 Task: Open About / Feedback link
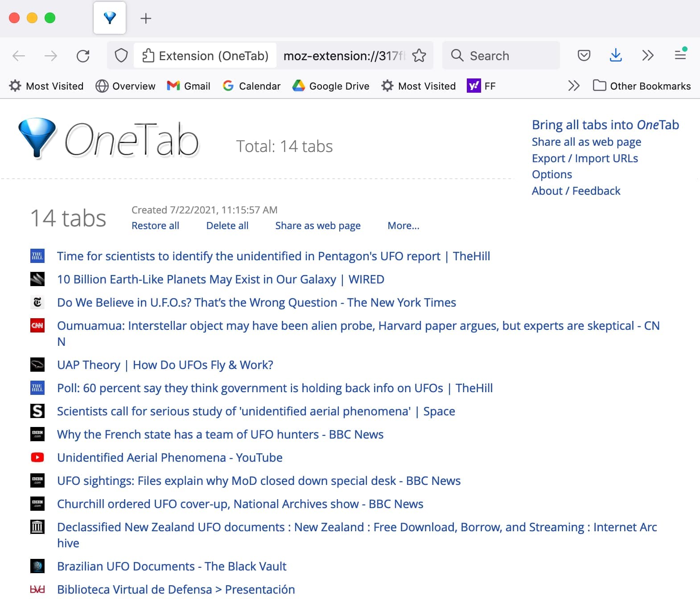pyautogui.click(x=576, y=191)
